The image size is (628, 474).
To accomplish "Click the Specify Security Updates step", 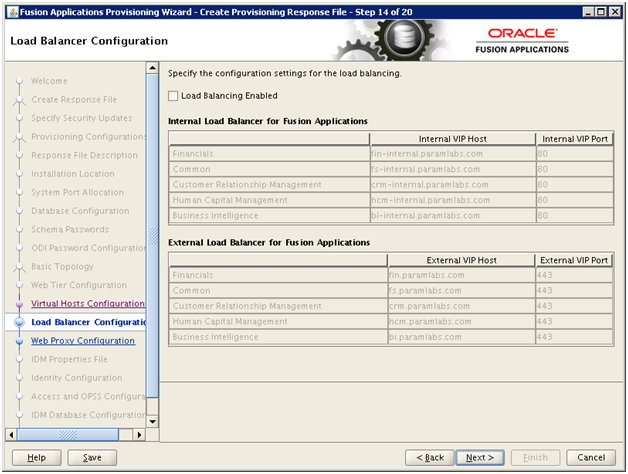I will click(x=82, y=118).
